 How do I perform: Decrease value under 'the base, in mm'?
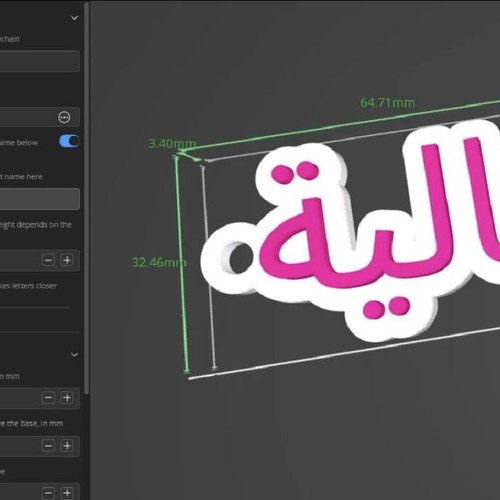point(48,446)
